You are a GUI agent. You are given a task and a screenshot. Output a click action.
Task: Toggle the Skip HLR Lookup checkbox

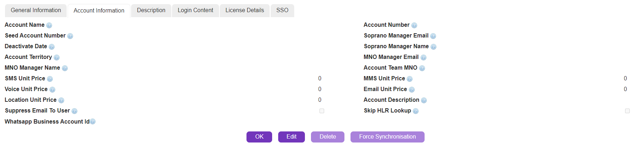[627, 111]
